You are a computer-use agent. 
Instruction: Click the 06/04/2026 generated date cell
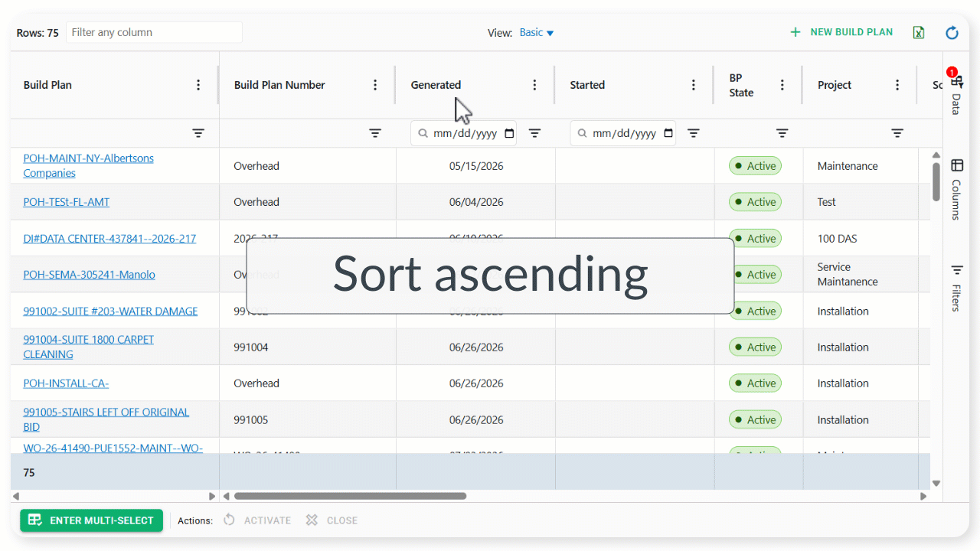(x=476, y=202)
